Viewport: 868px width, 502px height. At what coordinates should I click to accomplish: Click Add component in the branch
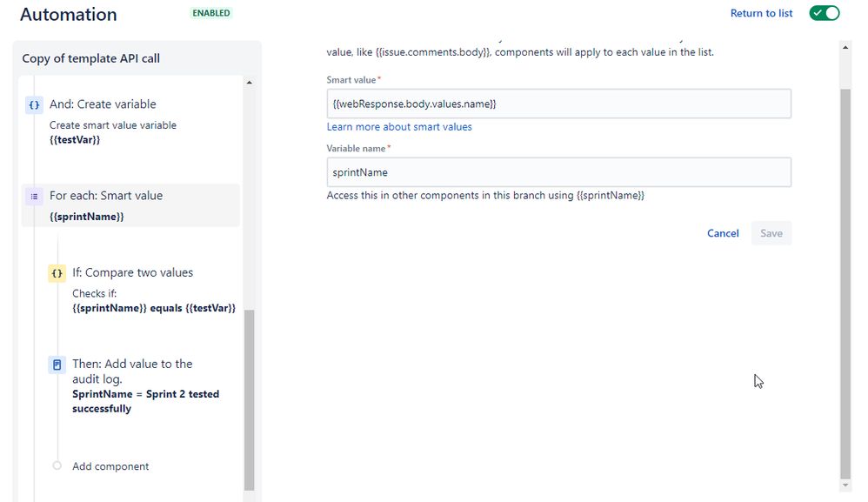[x=110, y=466]
